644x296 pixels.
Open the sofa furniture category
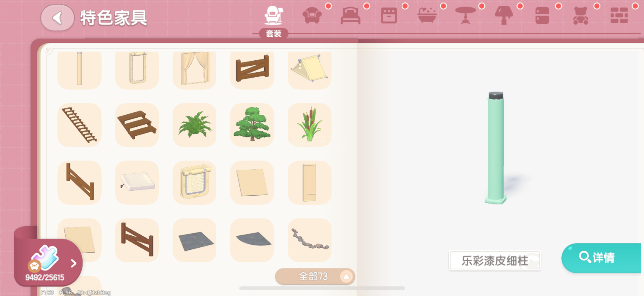pyautogui.click(x=312, y=15)
